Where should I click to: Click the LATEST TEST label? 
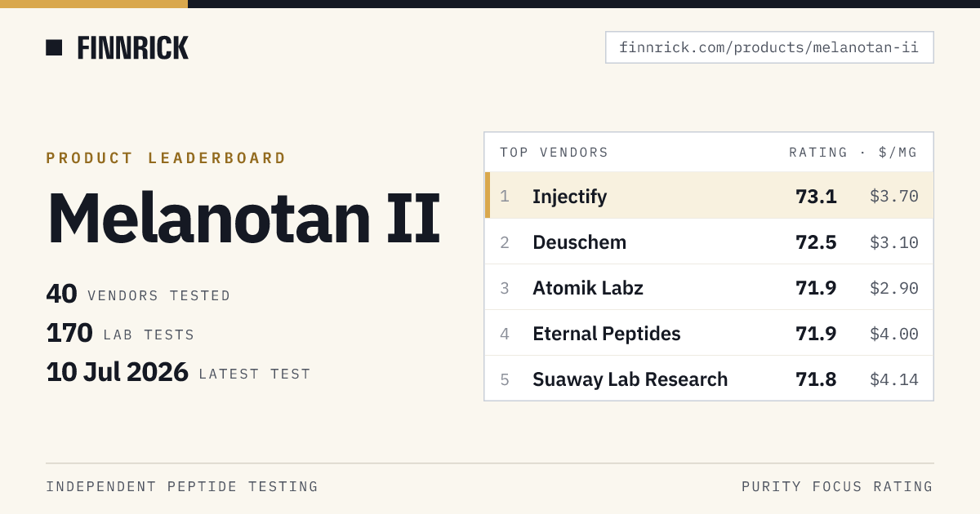click(255, 374)
